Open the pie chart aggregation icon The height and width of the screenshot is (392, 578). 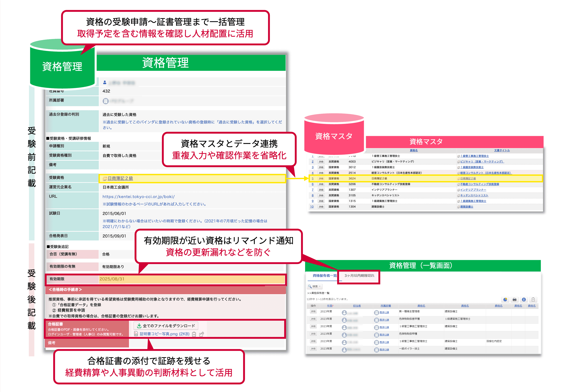coord(505,299)
